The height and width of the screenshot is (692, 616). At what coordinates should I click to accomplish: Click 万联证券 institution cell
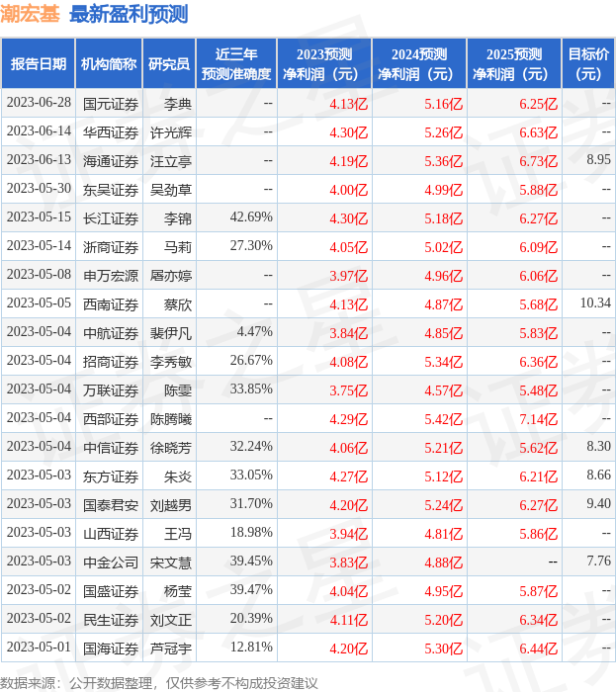pyautogui.click(x=111, y=390)
